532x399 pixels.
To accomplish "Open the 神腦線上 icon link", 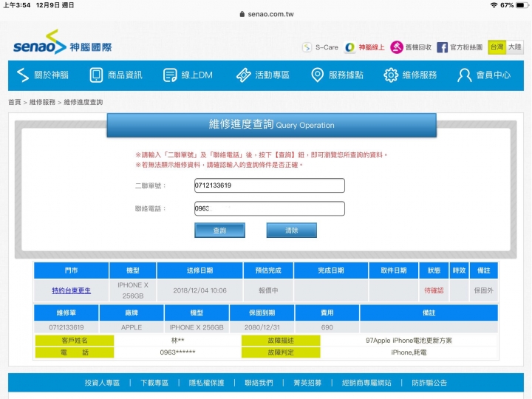I will click(x=349, y=47).
